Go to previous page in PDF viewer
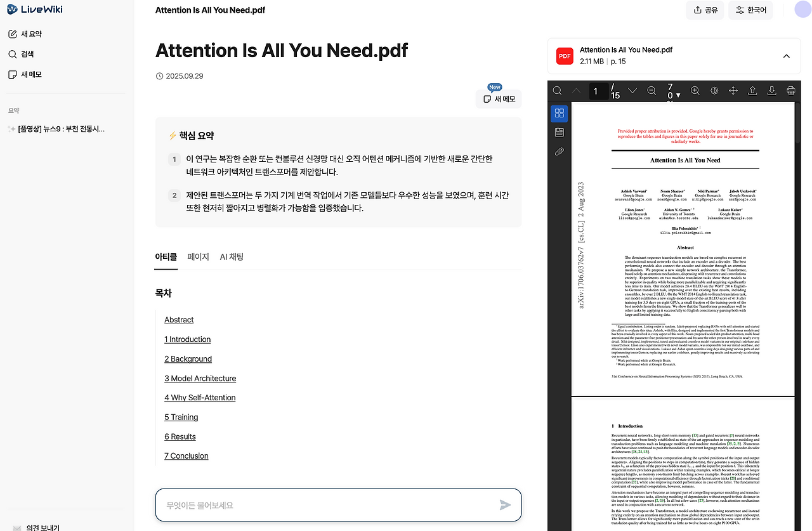This screenshot has width=812, height=531. (576, 91)
